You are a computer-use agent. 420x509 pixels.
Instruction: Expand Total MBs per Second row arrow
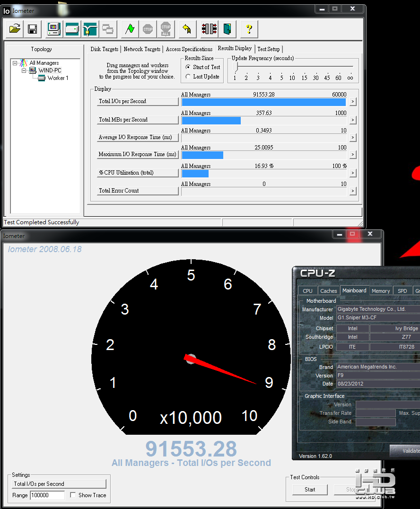(352, 120)
